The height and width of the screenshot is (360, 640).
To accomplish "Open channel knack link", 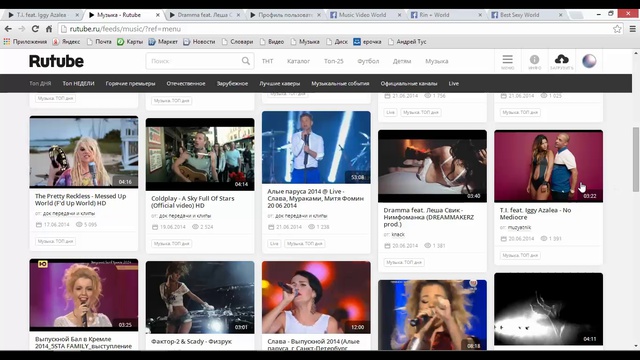I will [398, 235].
